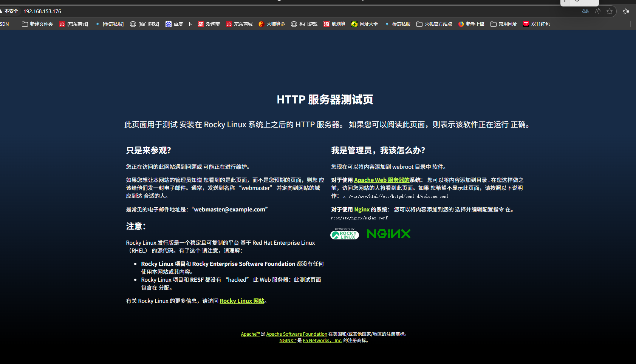This screenshot has width=636, height=364.
Task: Follow the Apache Web 服务器的 link
Action: (382, 180)
